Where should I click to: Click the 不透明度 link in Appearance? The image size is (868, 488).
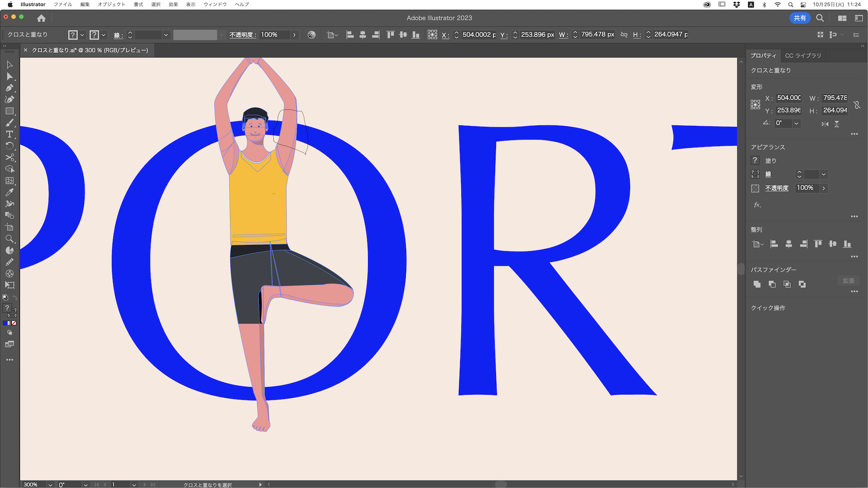click(x=776, y=188)
